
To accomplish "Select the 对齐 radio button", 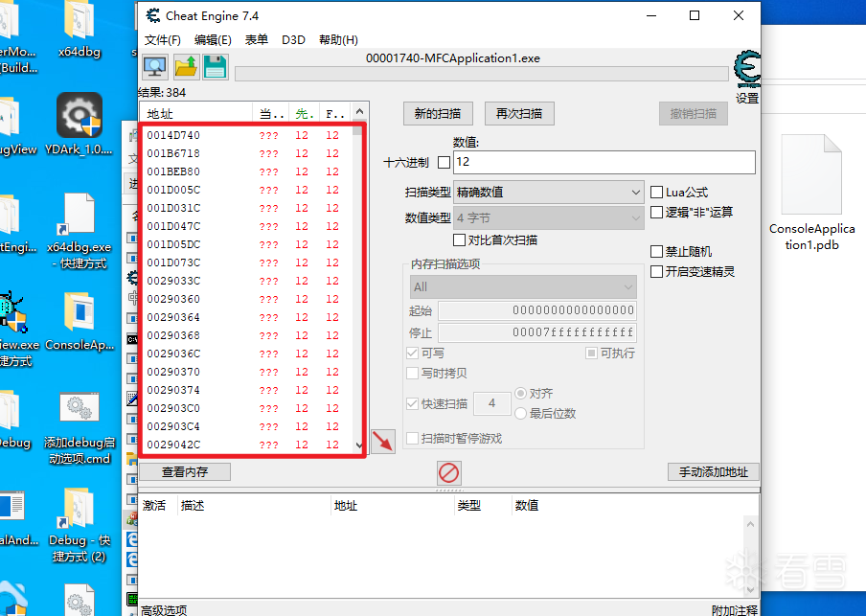I will tap(520, 394).
